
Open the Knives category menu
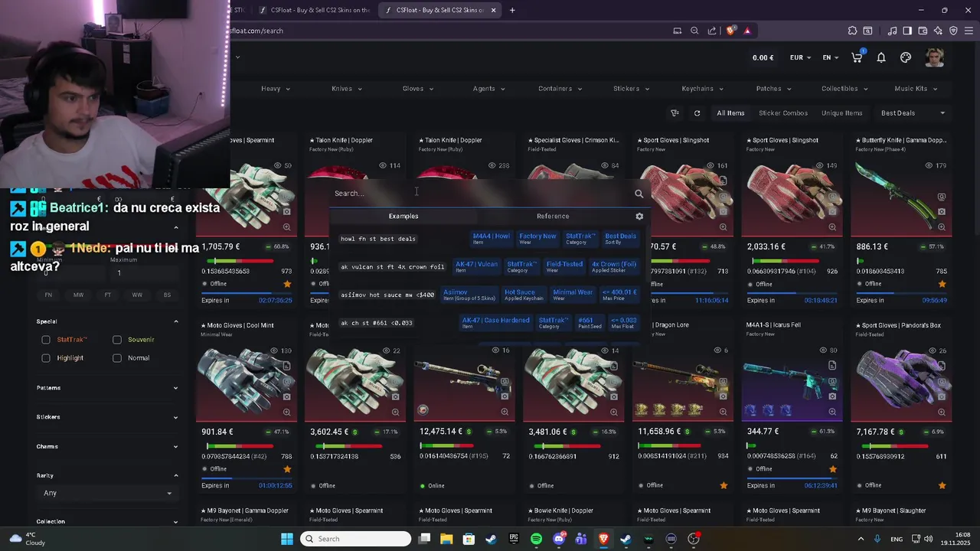click(346, 89)
